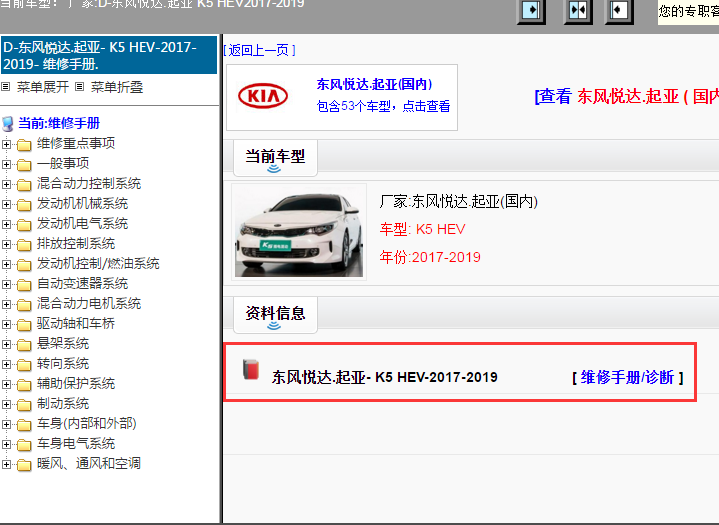719x525 pixels.
Task: Click the 当前:维修手册 root tree label
Action: [x=59, y=123]
